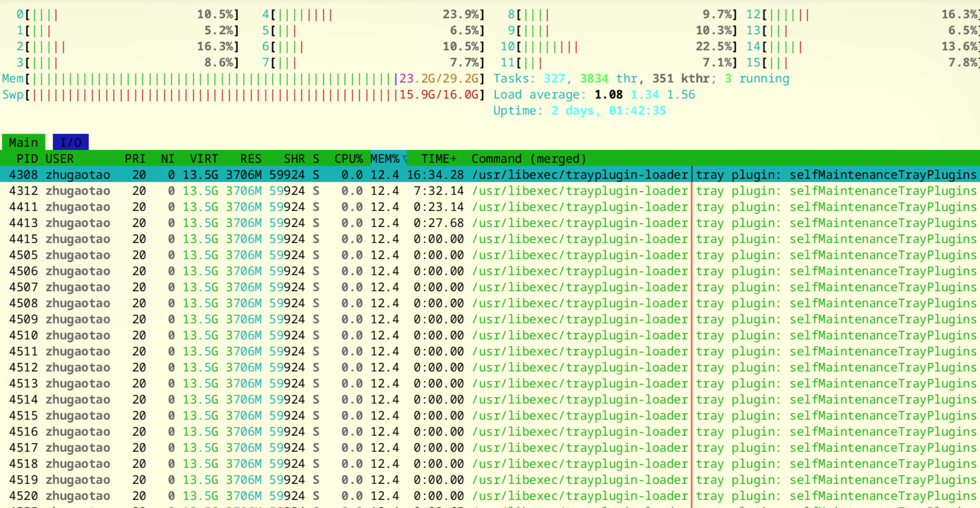
Task: Sort by the RES column header
Action: (251, 158)
